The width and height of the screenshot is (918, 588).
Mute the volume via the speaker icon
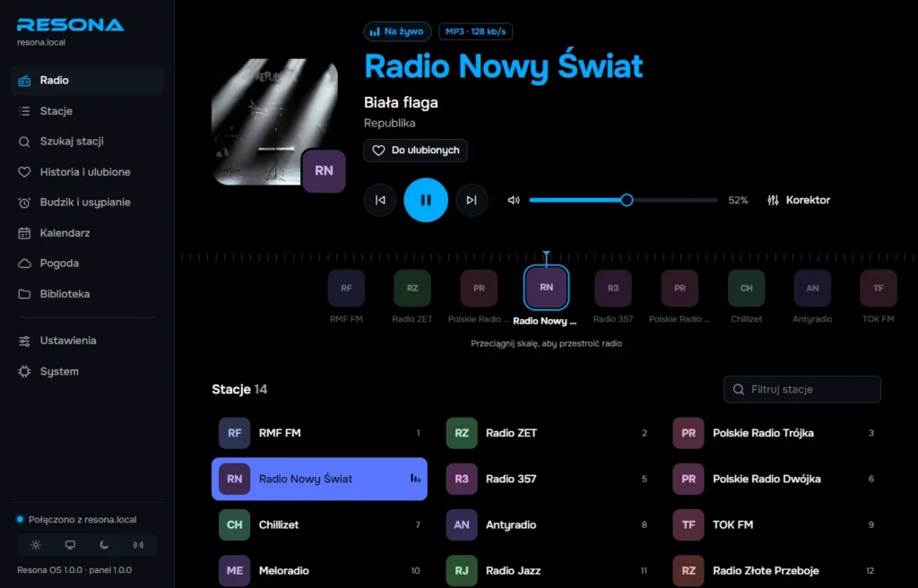point(514,200)
